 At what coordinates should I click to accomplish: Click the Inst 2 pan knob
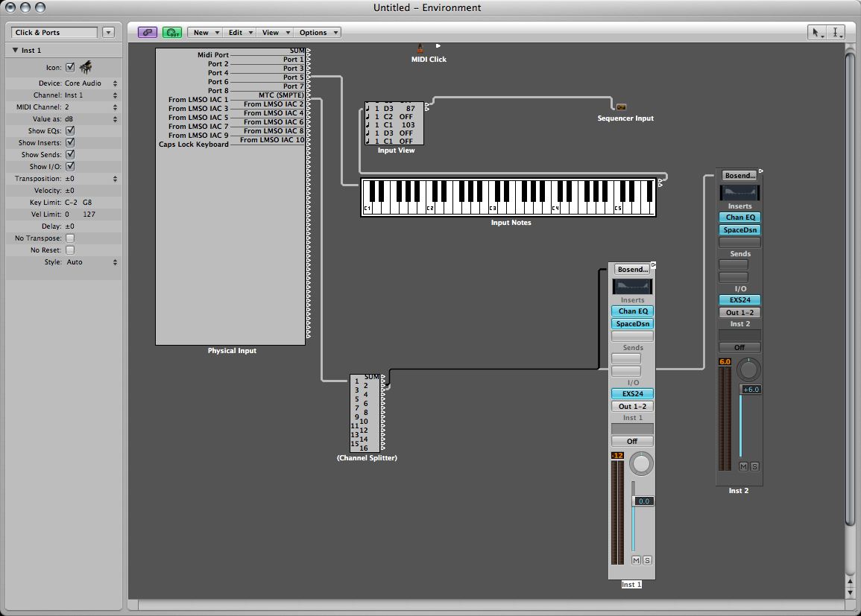pyautogui.click(x=748, y=369)
